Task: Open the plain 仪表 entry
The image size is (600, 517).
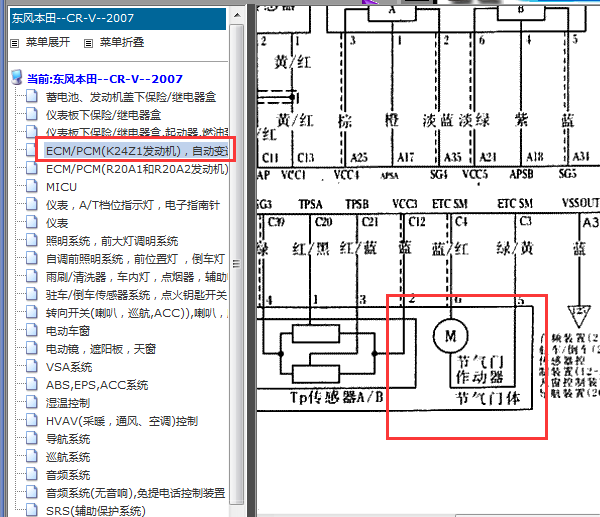Action: coord(57,223)
